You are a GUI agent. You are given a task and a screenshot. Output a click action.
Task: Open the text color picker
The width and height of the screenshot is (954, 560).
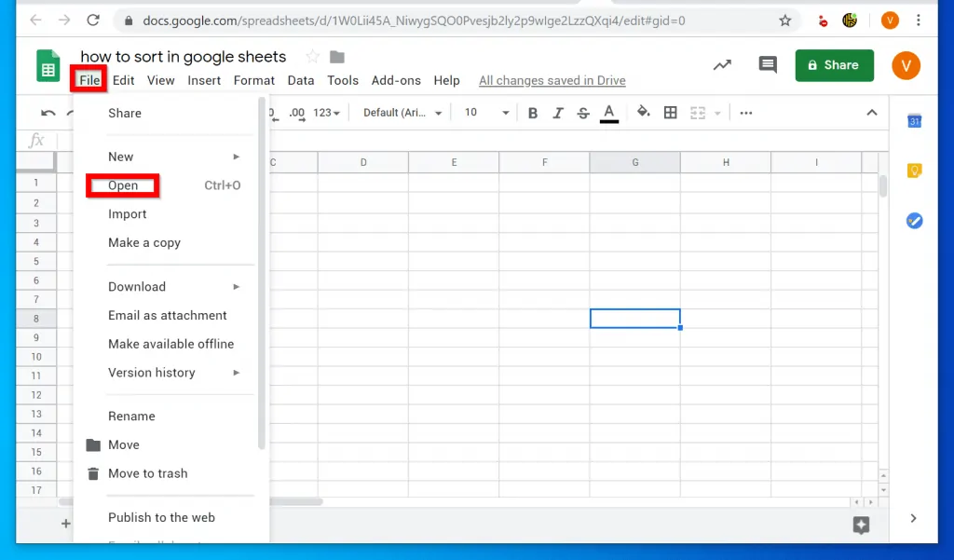pyautogui.click(x=608, y=112)
